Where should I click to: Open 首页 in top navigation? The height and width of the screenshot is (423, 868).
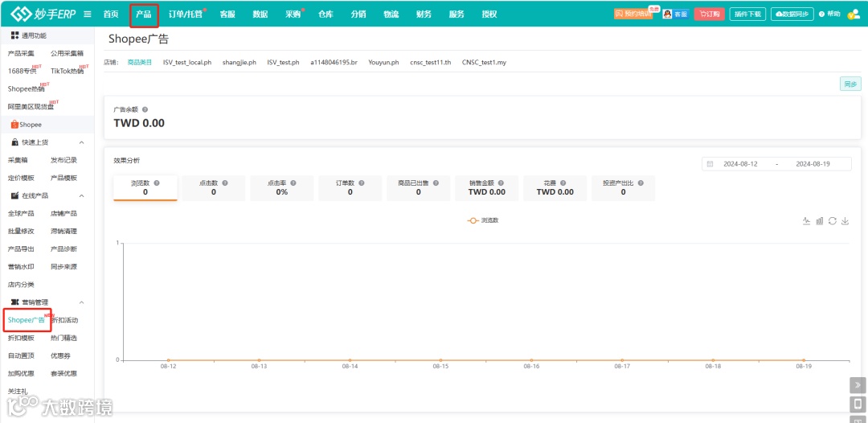click(111, 14)
